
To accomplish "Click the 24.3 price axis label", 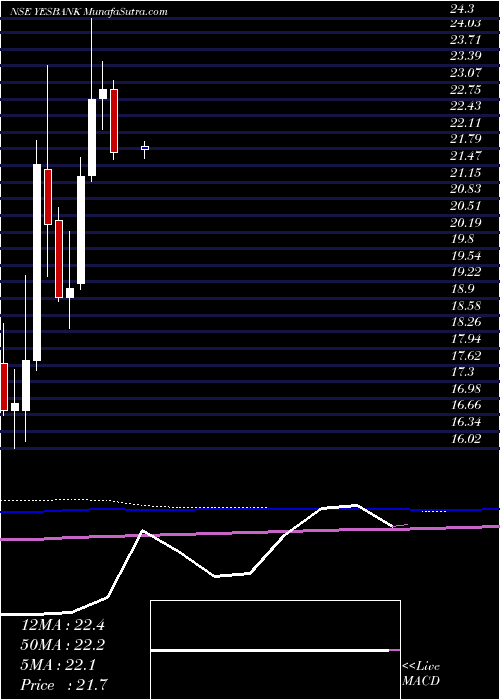I will [x=463, y=8].
